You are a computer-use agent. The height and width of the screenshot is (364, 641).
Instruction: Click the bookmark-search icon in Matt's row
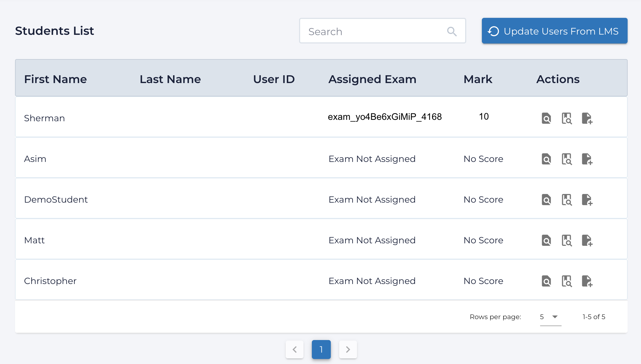[567, 240]
